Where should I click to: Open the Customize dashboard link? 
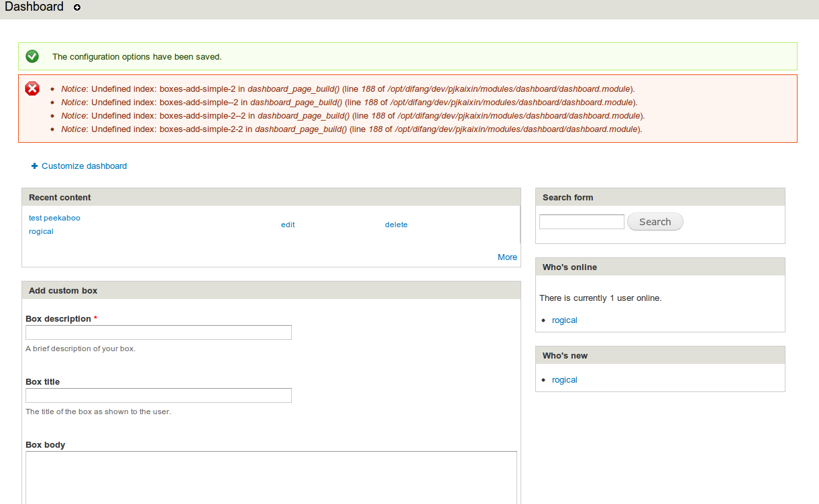[84, 166]
